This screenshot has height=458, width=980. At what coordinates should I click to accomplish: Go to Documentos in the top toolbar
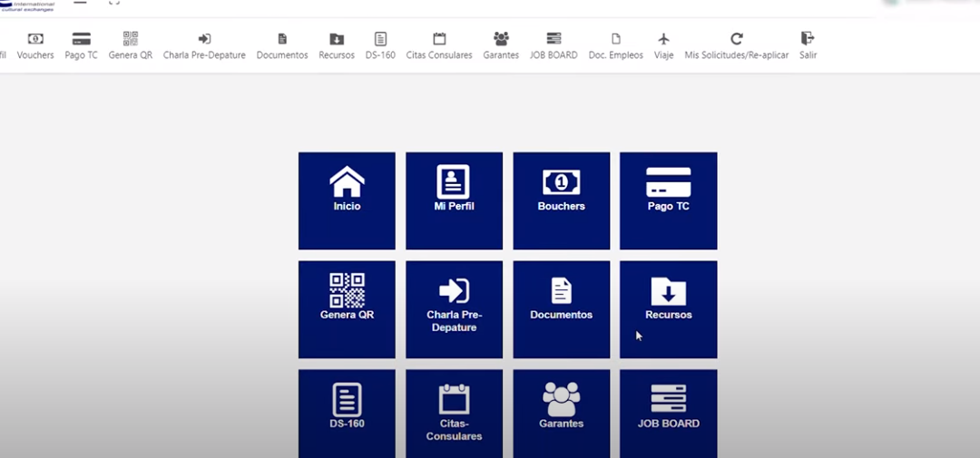tap(282, 46)
